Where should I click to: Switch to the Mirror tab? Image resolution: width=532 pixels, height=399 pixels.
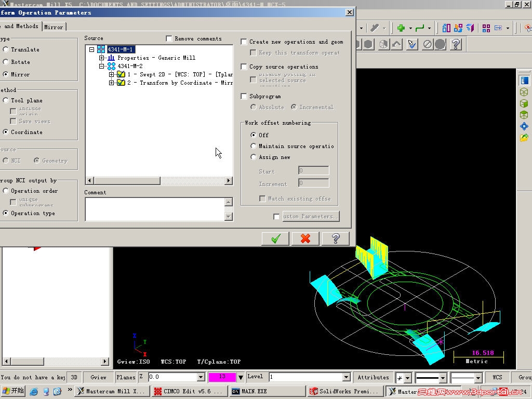(54, 27)
